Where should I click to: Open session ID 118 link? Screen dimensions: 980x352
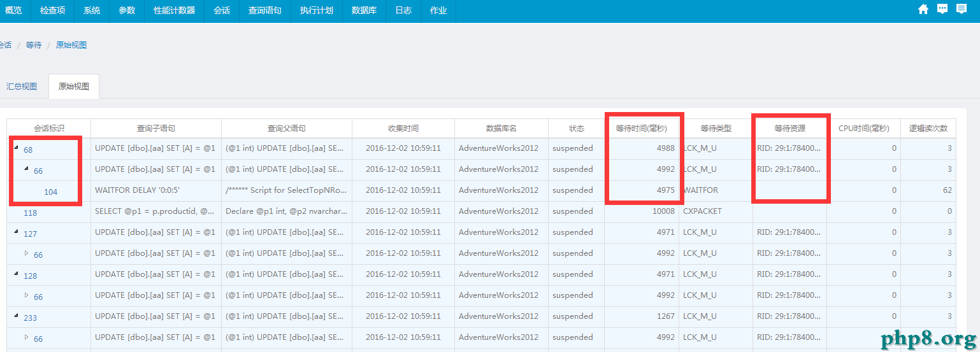31,213
